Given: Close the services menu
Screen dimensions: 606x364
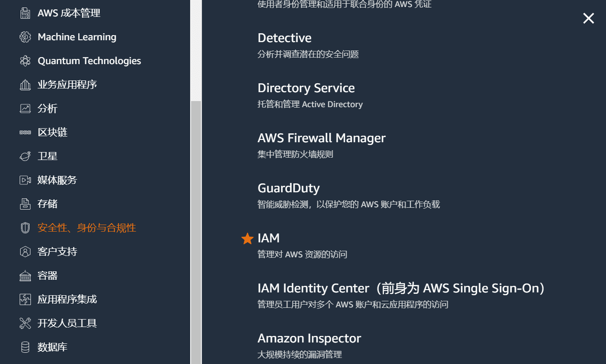Looking at the screenshot, I should click(x=588, y=18).
